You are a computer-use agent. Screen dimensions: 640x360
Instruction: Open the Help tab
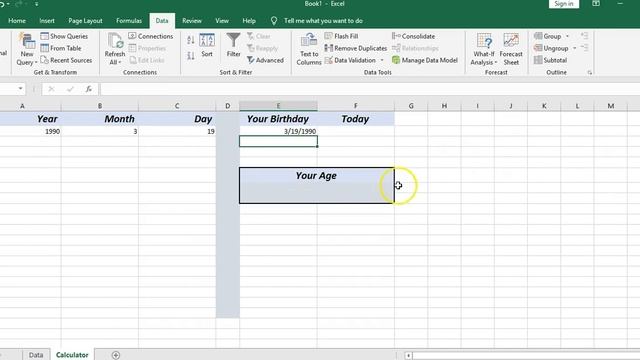pyautogui.click(x=249, y=20)
